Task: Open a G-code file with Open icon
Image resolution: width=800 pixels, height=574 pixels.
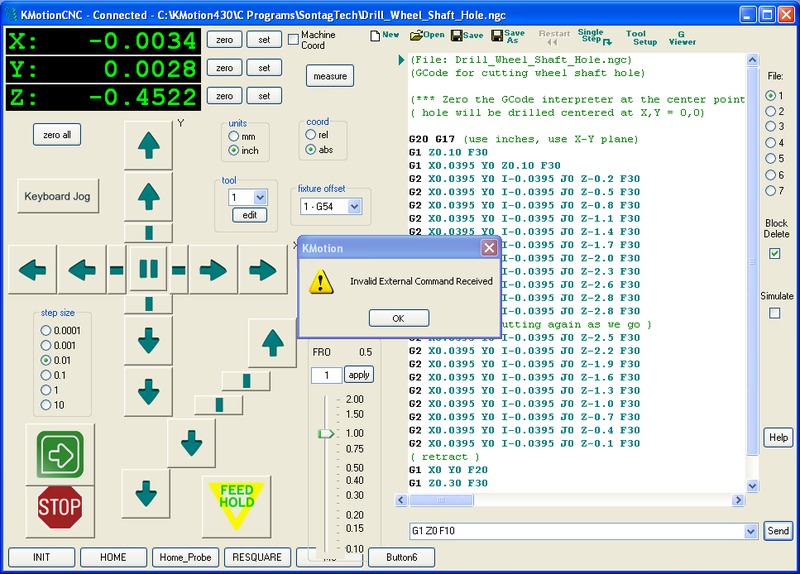Action: [x=427, y=35]
